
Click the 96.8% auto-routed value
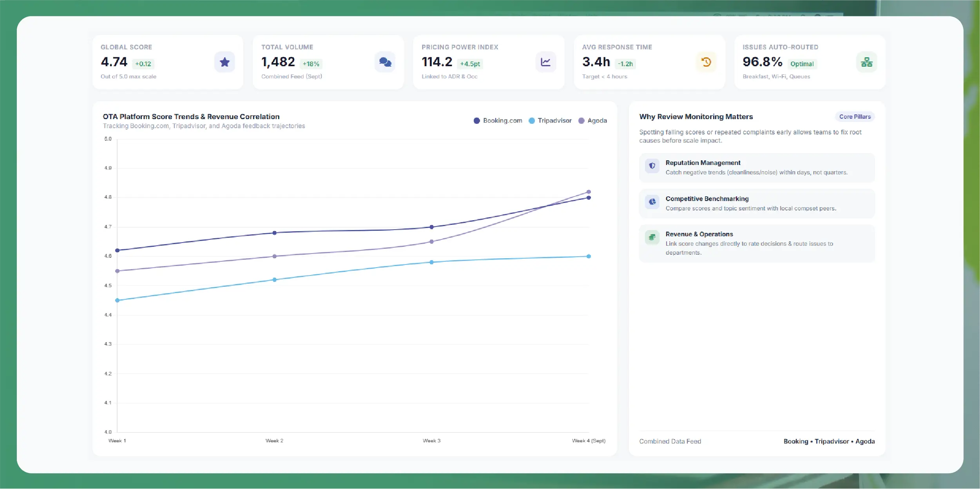[763, 62]
